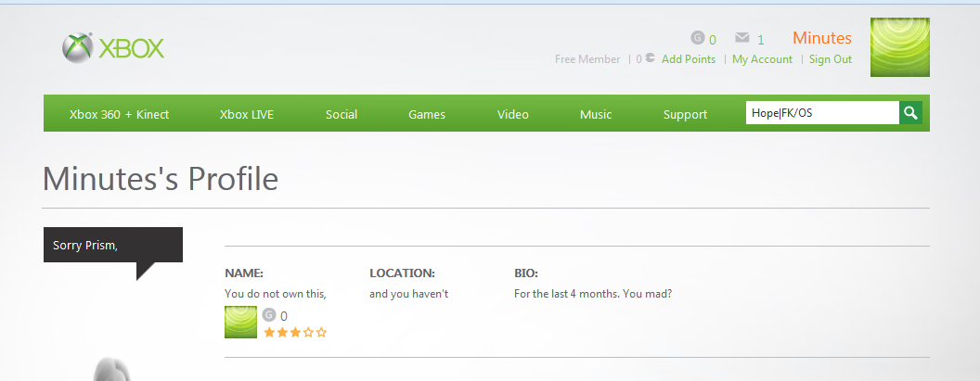This screenshot has height=381, width=980.
Task: Click the Gamerscore G icon in header
Action: tap(698, 37)
